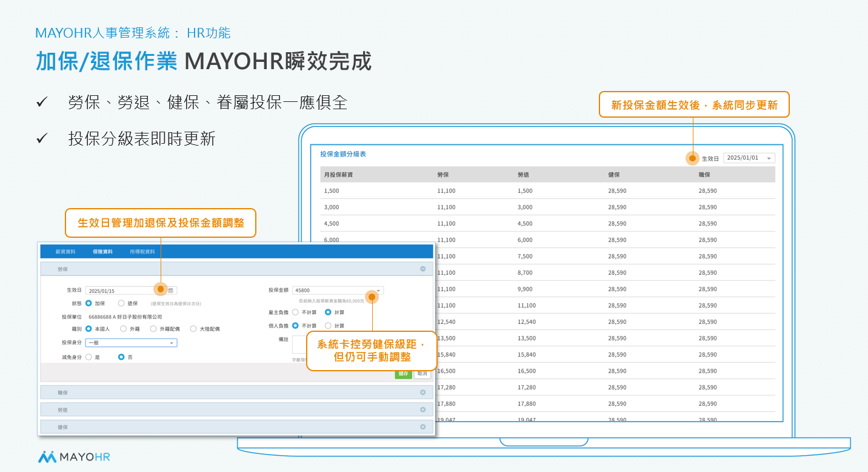This screenshot has height=472, width=868.
Task: Click the plus icon on 勞退 section
Action: (x=422, y=410)
